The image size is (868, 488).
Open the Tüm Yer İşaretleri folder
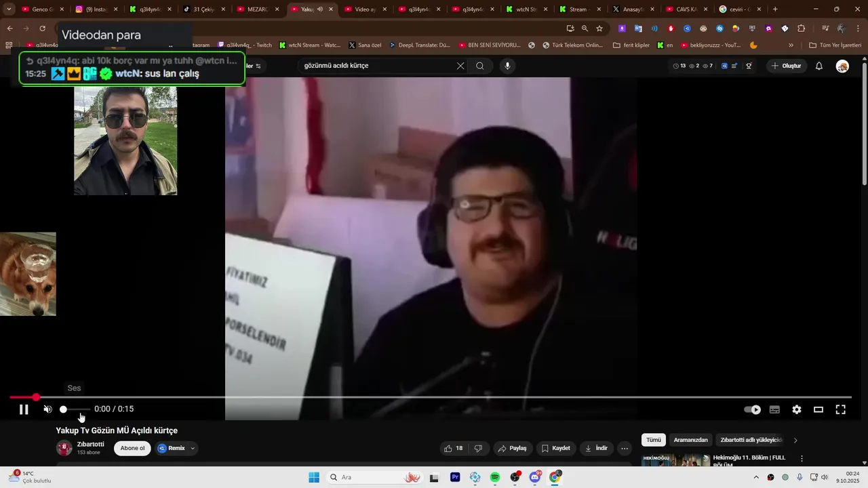835,45
